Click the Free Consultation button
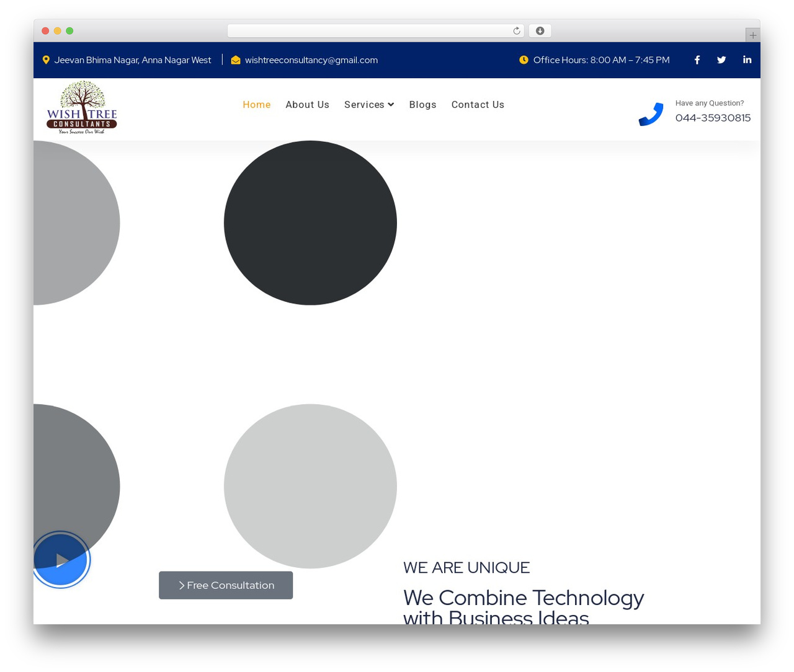 [x=226, y=585]
